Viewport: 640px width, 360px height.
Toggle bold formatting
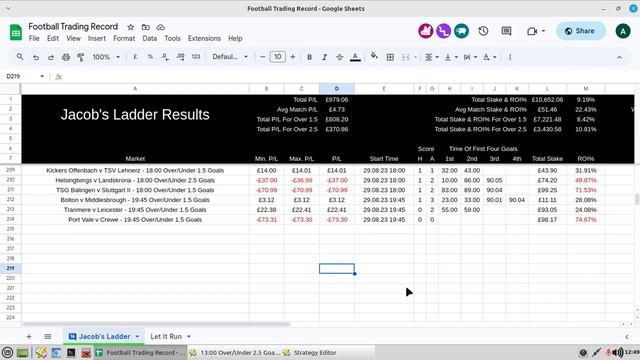tap(309, 57)
